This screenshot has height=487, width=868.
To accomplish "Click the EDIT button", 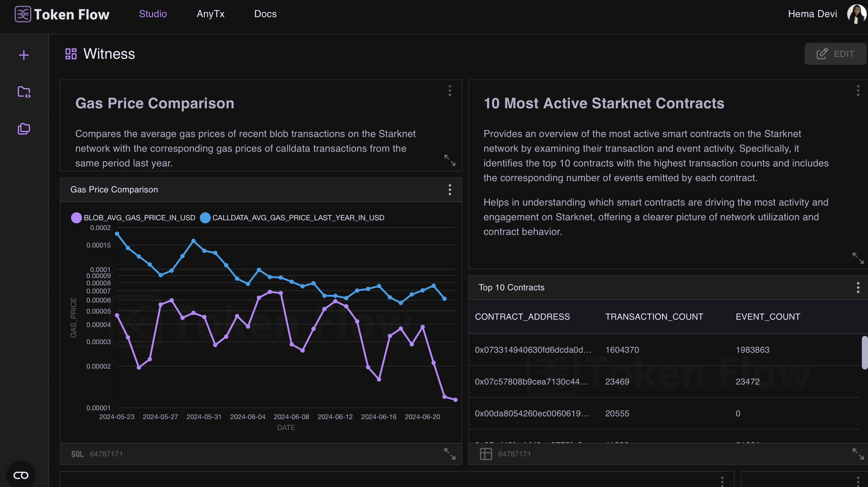I will (x=835, y=54).
